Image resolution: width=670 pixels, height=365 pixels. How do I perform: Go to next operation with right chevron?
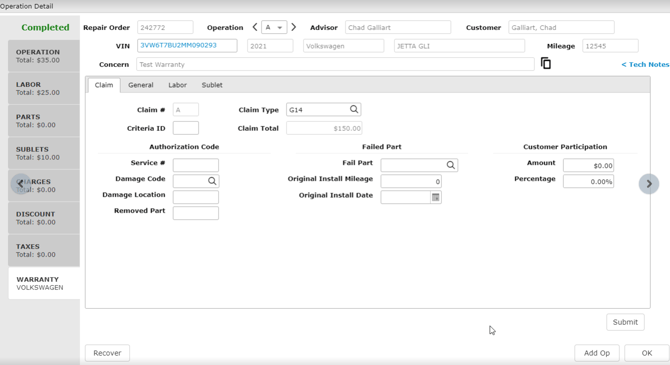coord(294,27)
